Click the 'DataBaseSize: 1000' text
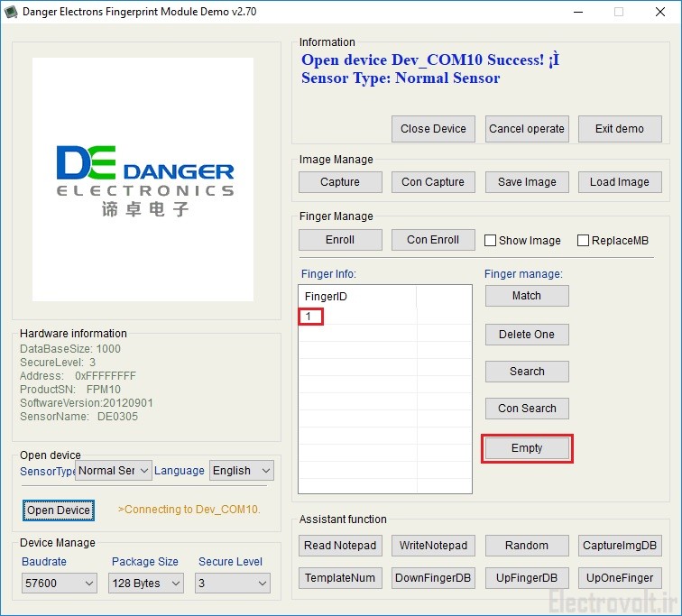Image resolution: width=682 pixels, height=616 pixels. click(70, 349)
